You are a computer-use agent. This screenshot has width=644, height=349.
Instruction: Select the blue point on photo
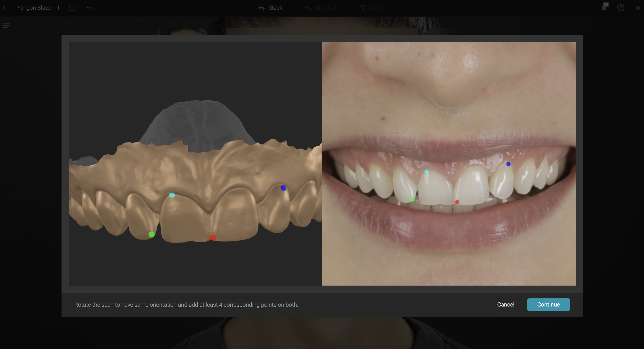tap(508, 164)
